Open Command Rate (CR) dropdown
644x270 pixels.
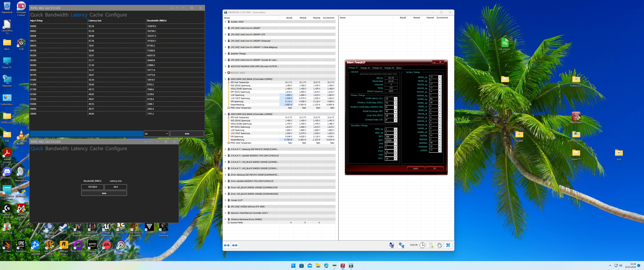[395, 120]
